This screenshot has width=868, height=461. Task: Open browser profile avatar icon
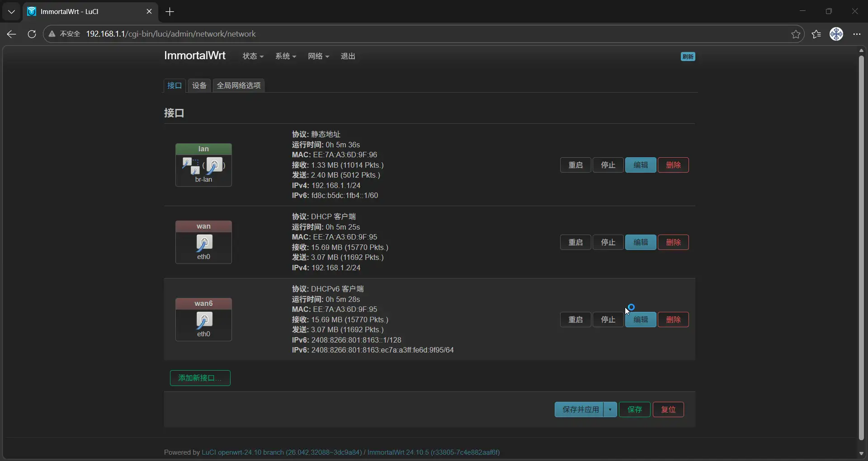tap(836, 34)
